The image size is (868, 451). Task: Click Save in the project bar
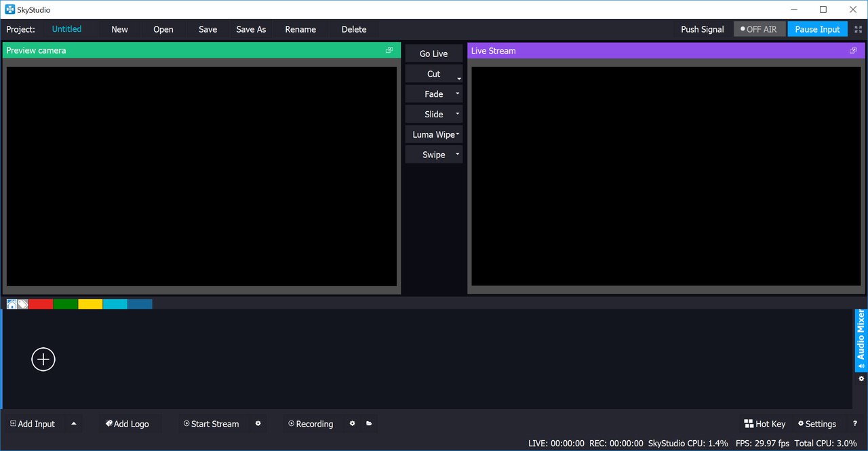(x=208, y=29)
